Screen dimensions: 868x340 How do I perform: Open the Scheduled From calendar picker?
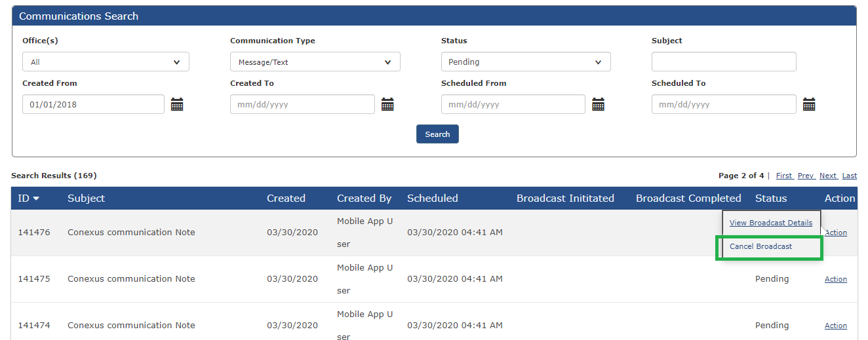(x=598, y=104)
